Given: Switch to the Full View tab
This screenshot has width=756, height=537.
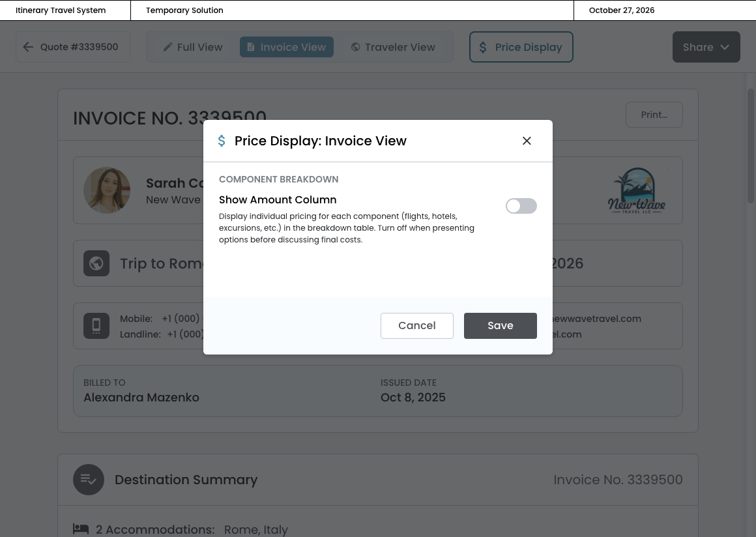Looking at the screenshot, I should pos(193,47).
